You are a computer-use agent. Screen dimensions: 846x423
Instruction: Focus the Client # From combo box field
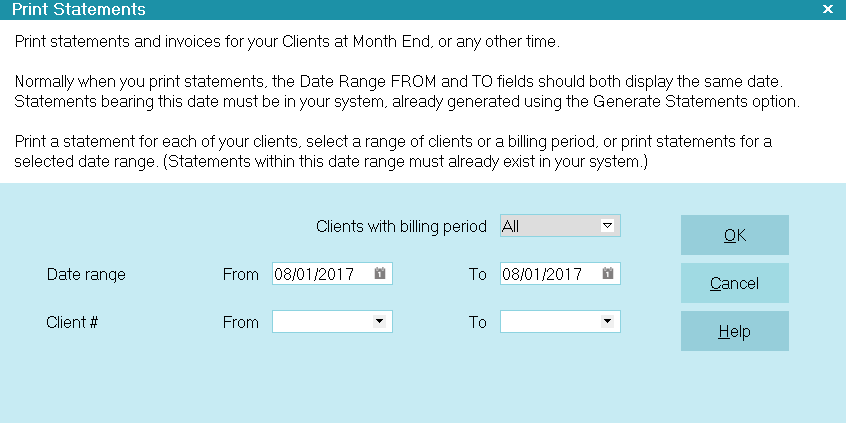pyautogui.click(x=332, y=322)
